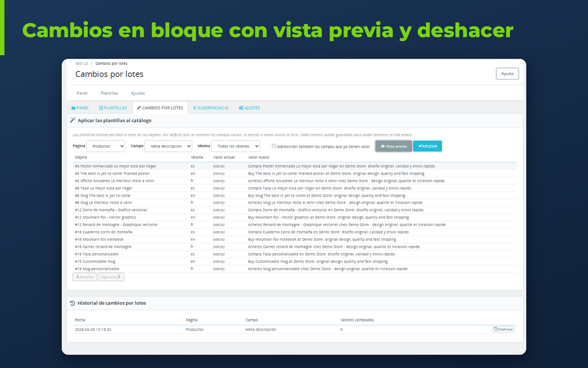
Task: Click the row '#12 Renard de montagne - Graphique vectoriel'
Action: [294, 225]
